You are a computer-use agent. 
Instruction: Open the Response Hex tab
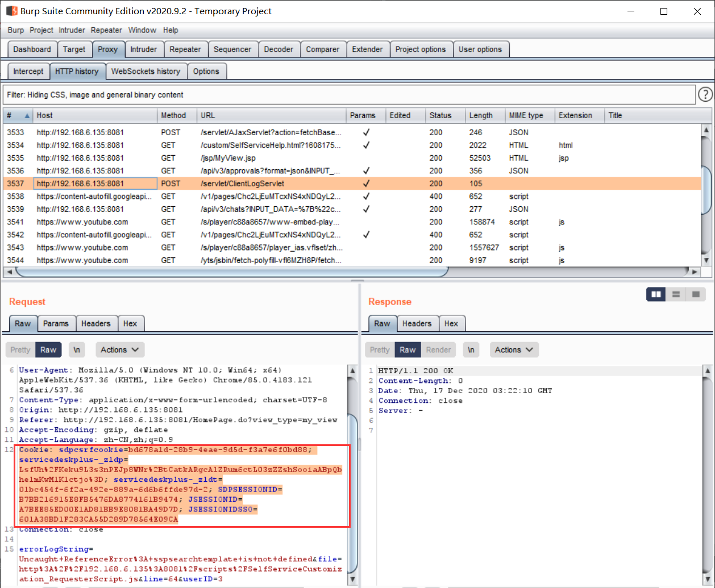(451, 323)
